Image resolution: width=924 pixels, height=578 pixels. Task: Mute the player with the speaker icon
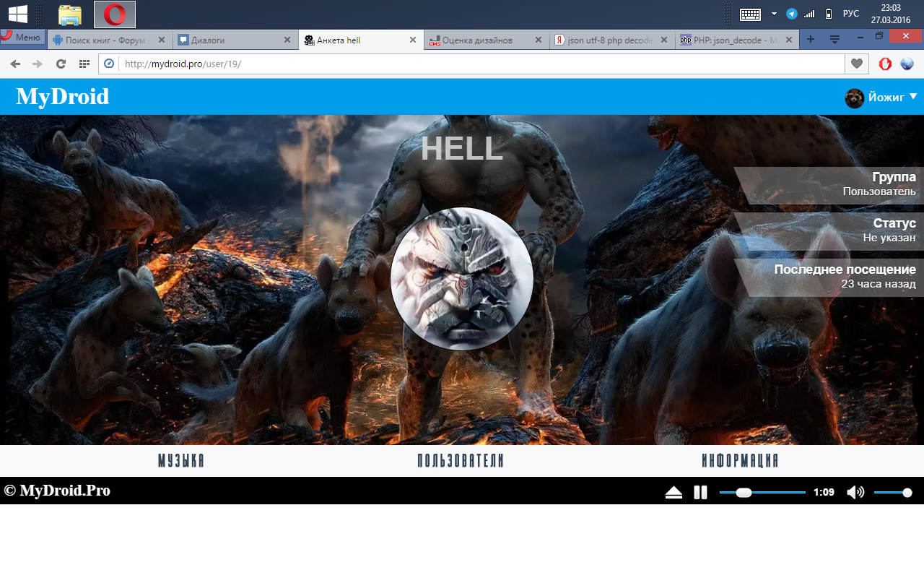click(855, 493)
